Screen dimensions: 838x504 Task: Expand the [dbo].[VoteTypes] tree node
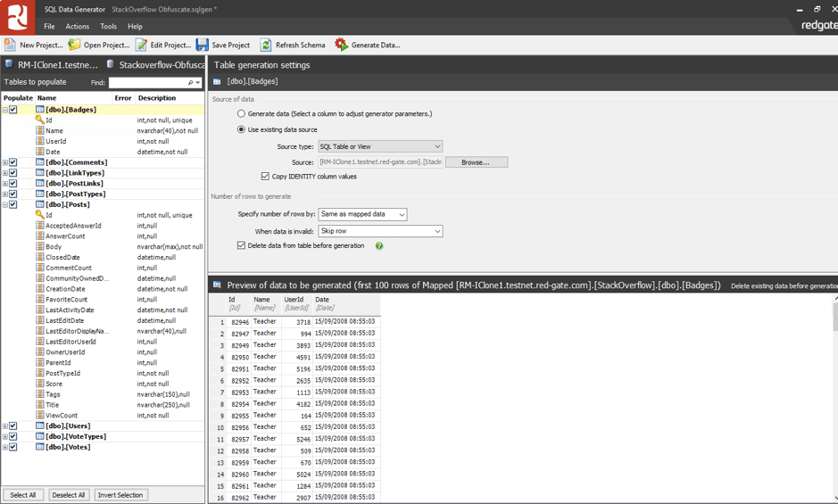coord(4,437)
